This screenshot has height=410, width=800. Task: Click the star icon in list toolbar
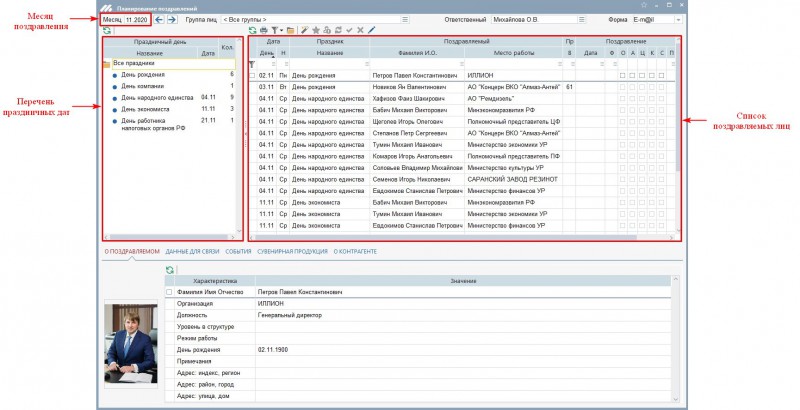[x=316, y=31]
